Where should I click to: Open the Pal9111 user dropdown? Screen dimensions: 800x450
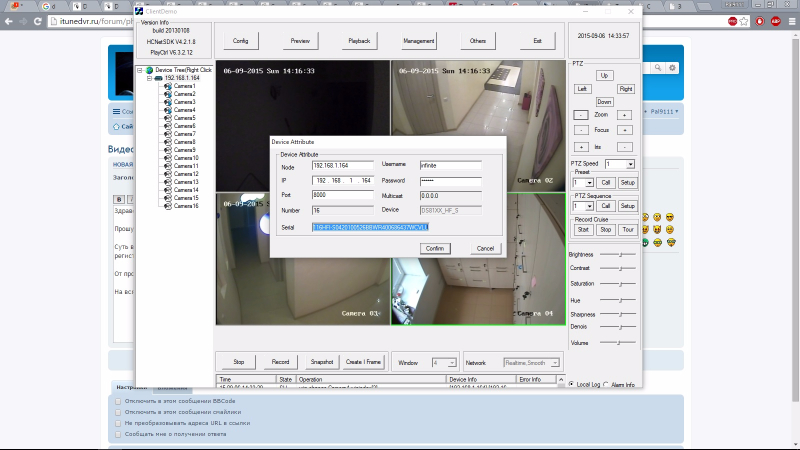coord(664,111)
